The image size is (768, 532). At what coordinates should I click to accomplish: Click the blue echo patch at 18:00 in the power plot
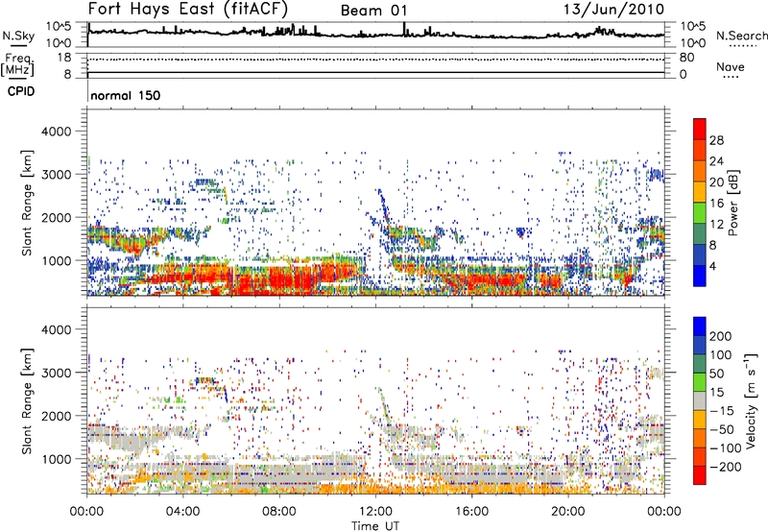coord(520,232)
